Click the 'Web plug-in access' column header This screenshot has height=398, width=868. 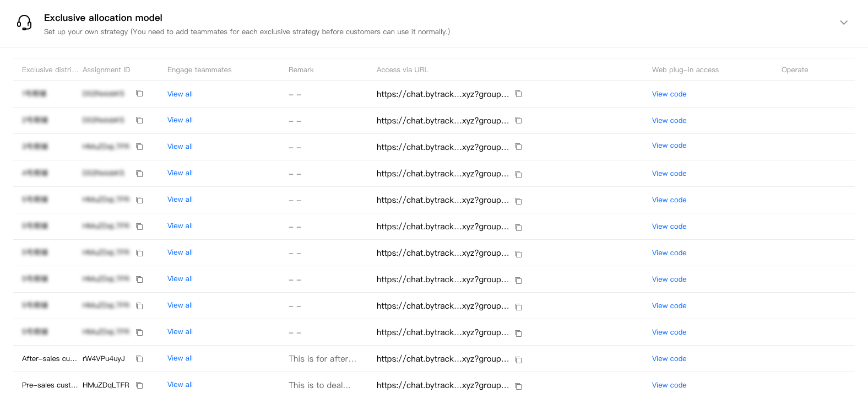pyautogui.click(x=685, y=70)
